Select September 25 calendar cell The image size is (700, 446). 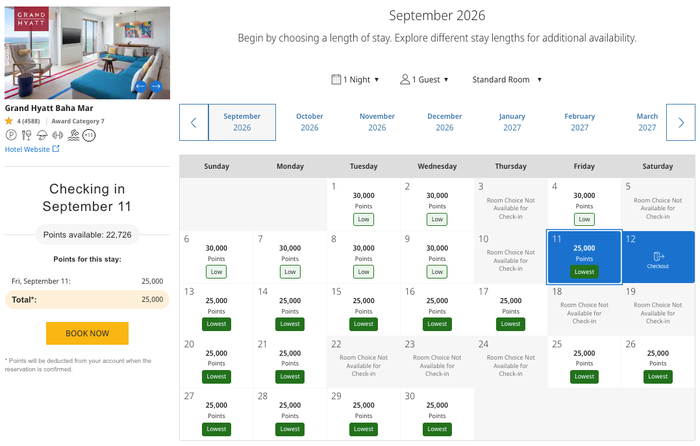coord(584,362)
